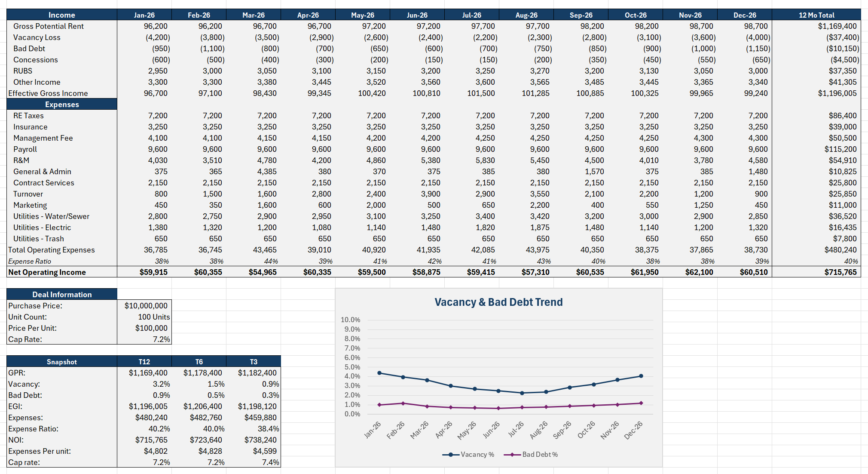Select the Expense Ratio italic label

30,261
